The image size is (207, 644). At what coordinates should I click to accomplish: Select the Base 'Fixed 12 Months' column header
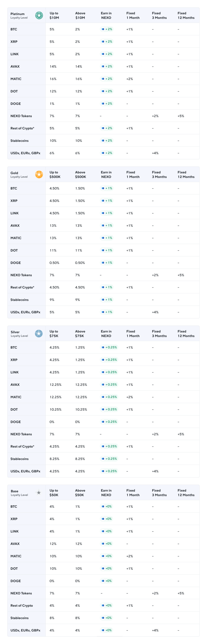186,492
